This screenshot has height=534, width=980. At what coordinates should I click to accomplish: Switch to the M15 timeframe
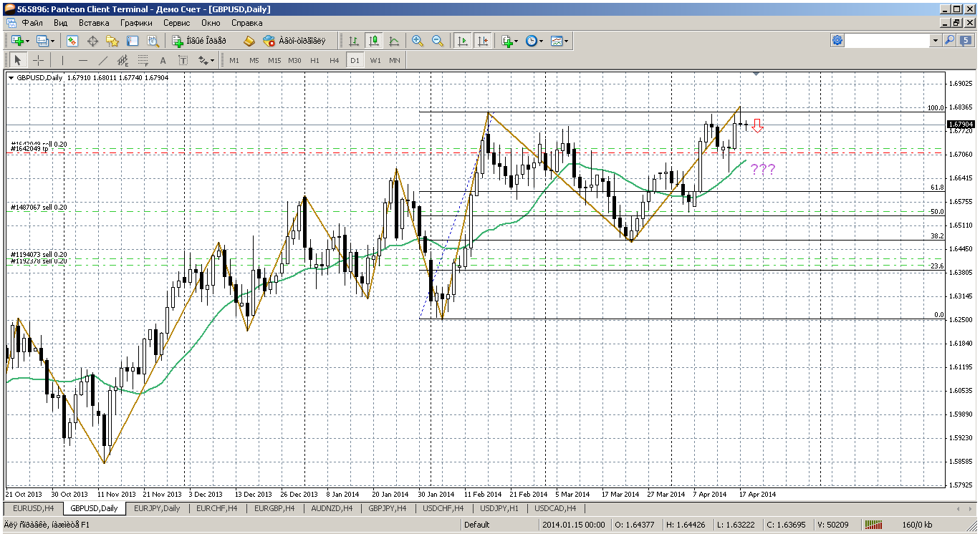[x=274, y=60]
